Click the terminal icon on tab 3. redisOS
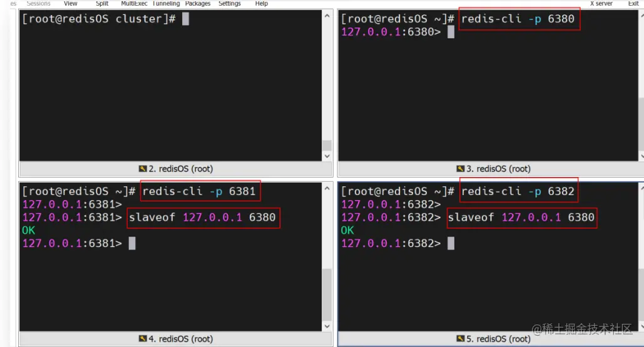 461,169
